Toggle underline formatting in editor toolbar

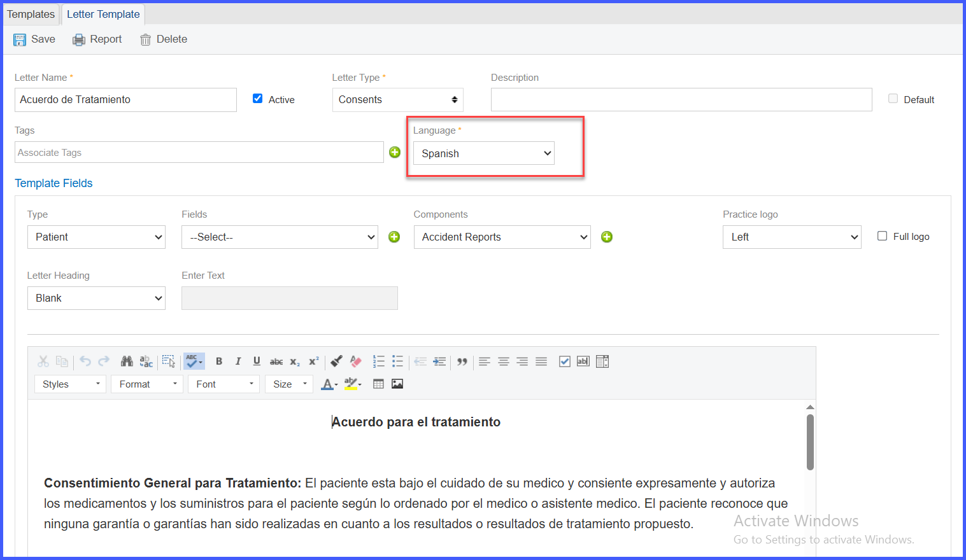tap(257, 361)
